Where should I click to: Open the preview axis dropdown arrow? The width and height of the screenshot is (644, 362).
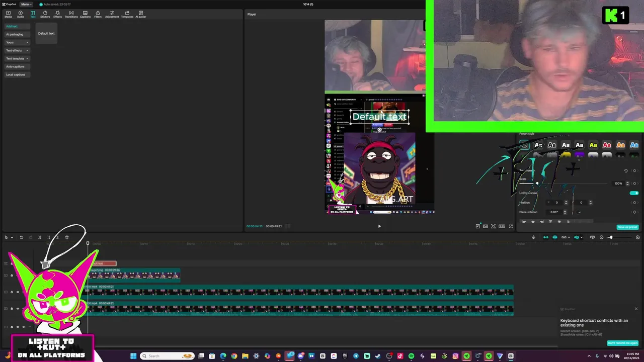tap(583, 237)
